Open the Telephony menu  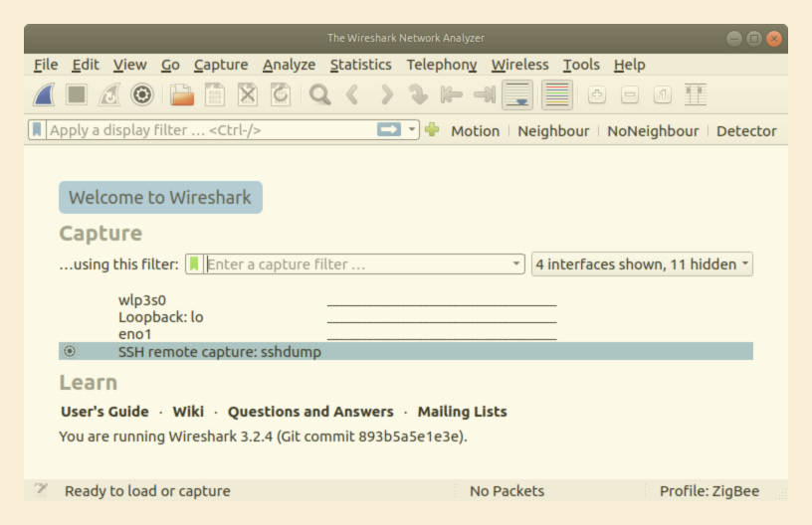click(x=442, y=65)
